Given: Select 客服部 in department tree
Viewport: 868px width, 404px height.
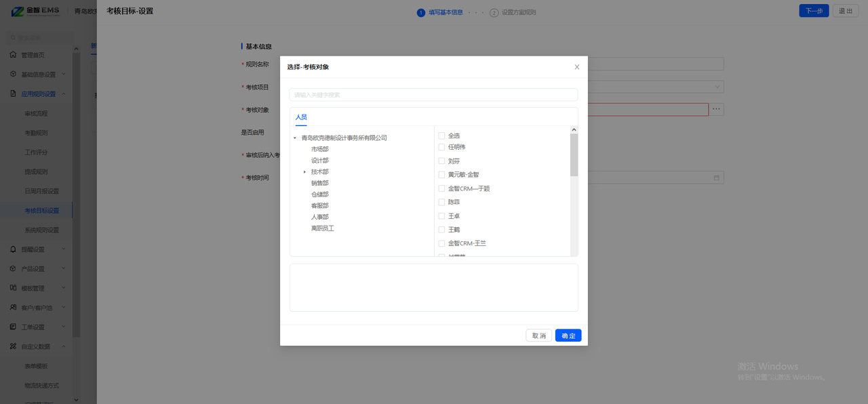Looking at the screenshot, I should click(320, 206).
